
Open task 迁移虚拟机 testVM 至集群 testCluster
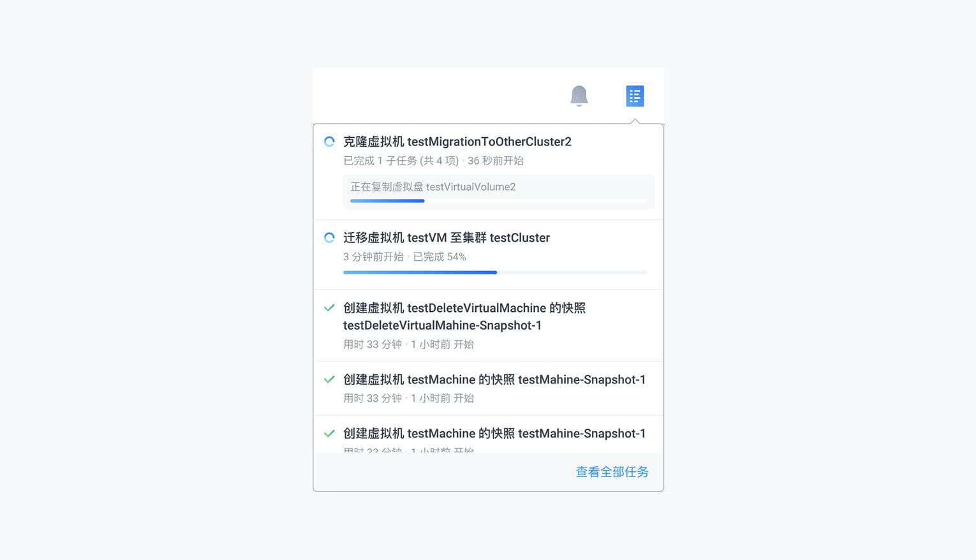[x=447, y=238]
